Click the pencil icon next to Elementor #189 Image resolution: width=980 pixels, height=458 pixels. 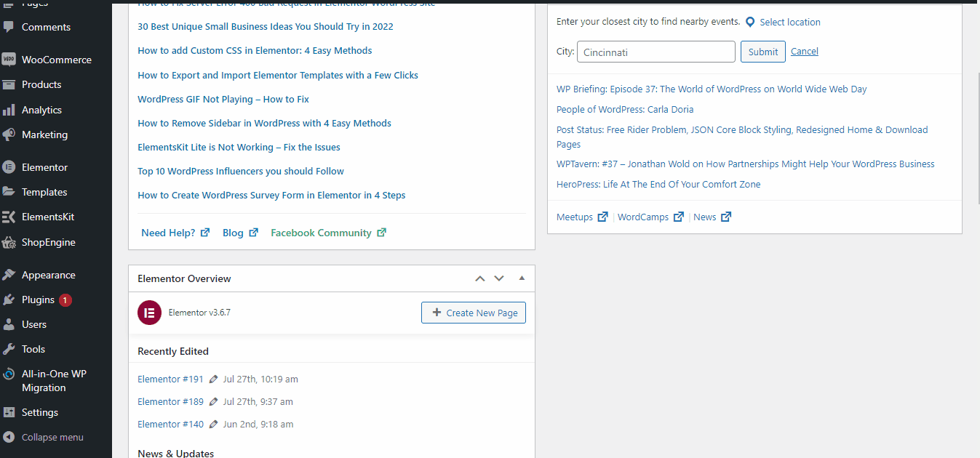tap(213, 401)
